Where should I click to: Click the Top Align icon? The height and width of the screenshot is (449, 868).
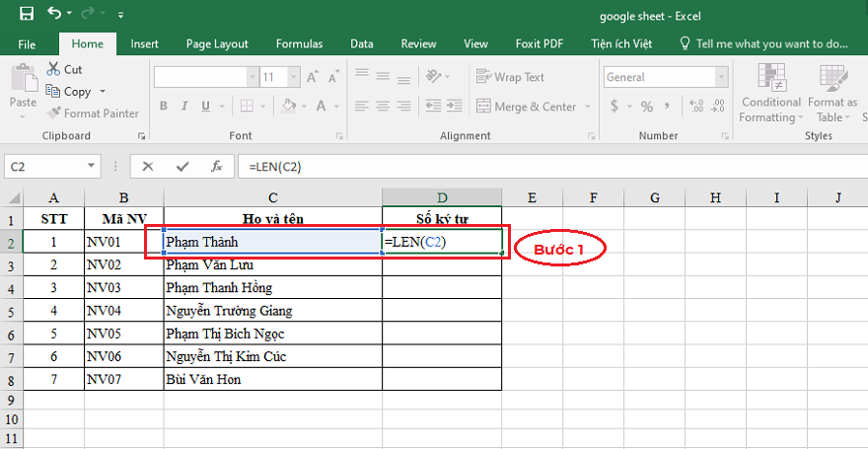[361, 73]
